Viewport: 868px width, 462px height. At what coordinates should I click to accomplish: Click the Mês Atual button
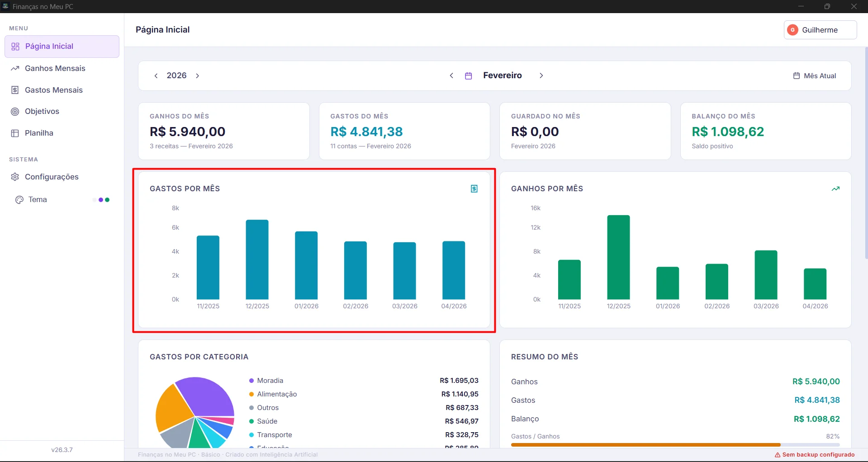tap(815, 76)
